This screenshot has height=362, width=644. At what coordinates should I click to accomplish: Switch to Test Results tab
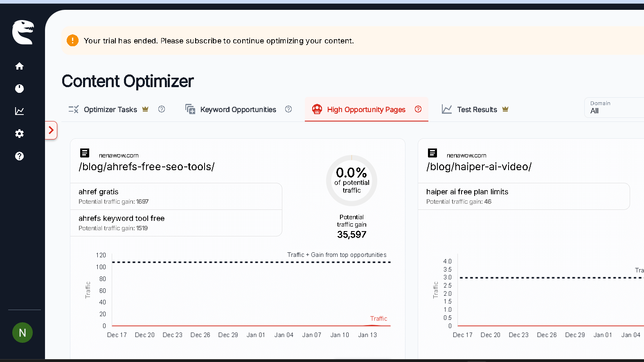(477, 110)
